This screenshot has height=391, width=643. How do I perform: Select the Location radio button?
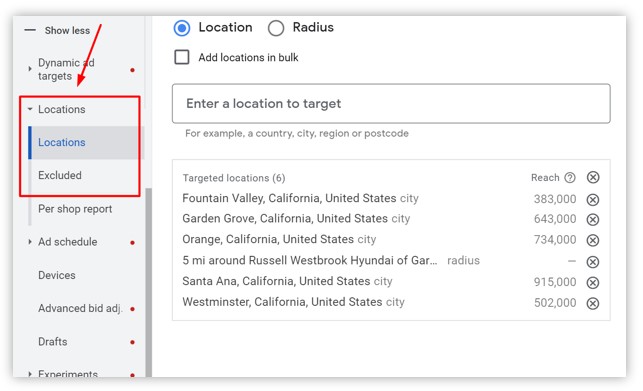pos(182,28)
